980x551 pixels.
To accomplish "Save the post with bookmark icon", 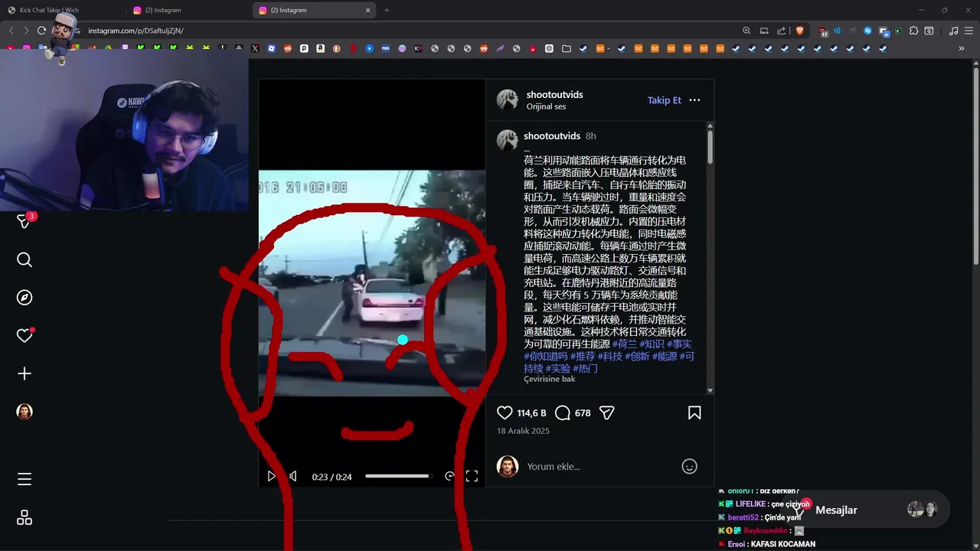I will (x=694, y=413).
